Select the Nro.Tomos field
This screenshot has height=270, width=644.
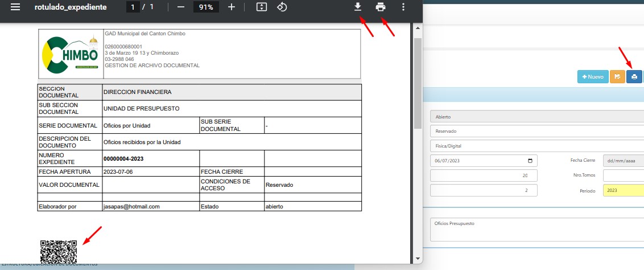tap(624, 175)
